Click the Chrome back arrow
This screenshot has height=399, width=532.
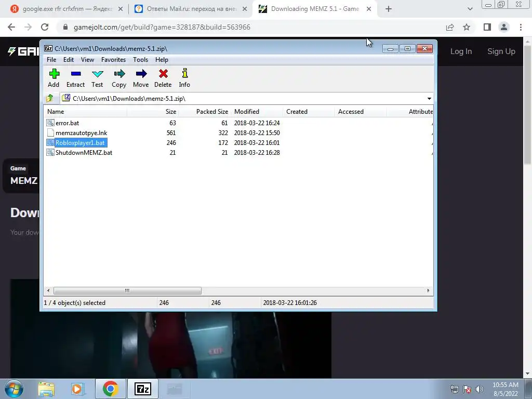(x=11, y=27)
